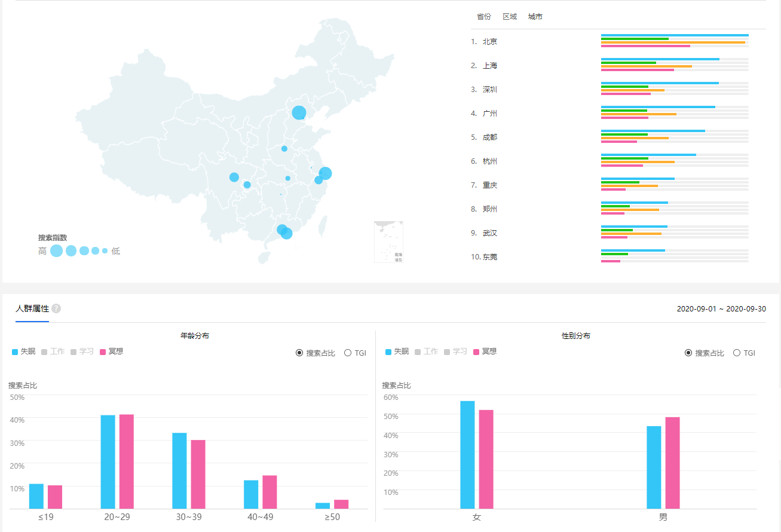Click the Beijing bubble on the map

click(x=299, y=112)
